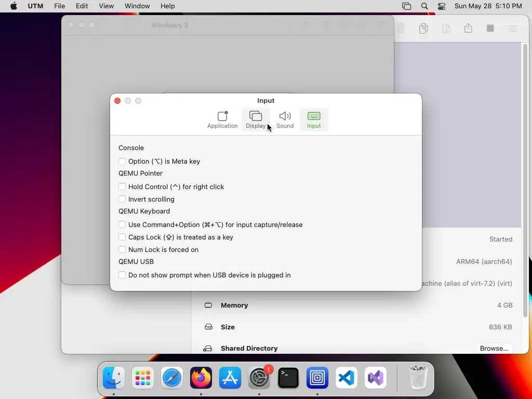Click the Share VM icon in UTM toolbar
The width and height of the screenshot is (532, 399).
click(x=468, y=28)
